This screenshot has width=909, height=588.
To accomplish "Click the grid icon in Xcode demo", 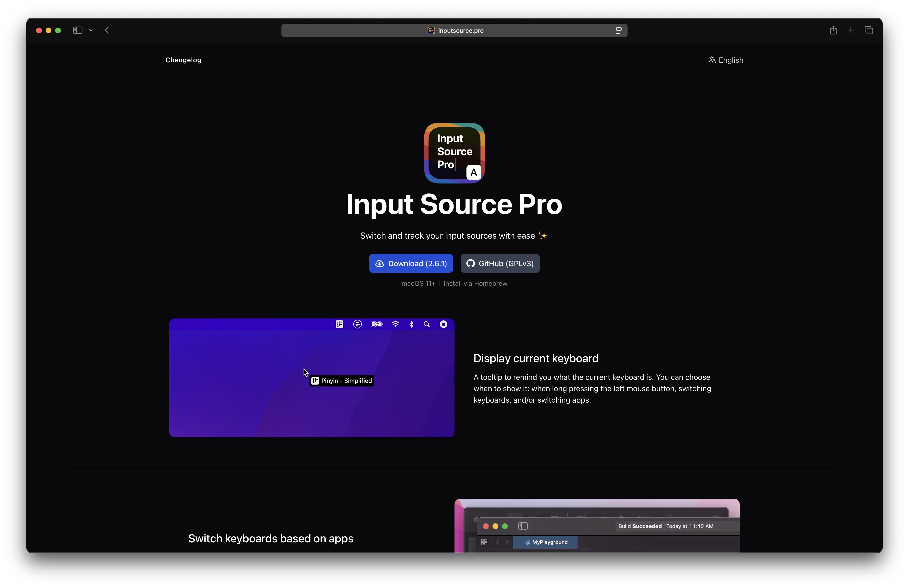I will tap(484, 542).
